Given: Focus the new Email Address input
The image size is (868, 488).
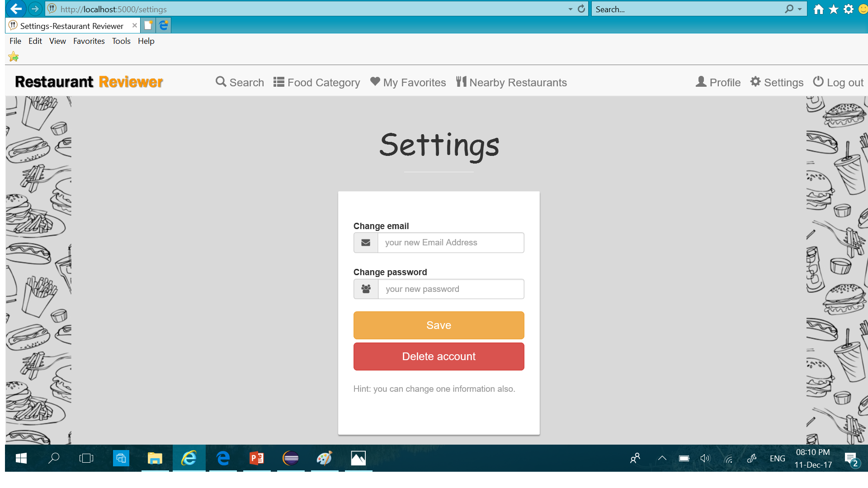Looking at the screenshot, I should 451,243.
